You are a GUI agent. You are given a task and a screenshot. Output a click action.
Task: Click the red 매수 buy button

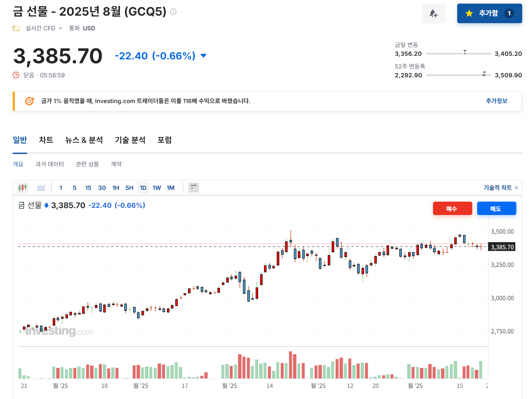(x=452, y=208)
